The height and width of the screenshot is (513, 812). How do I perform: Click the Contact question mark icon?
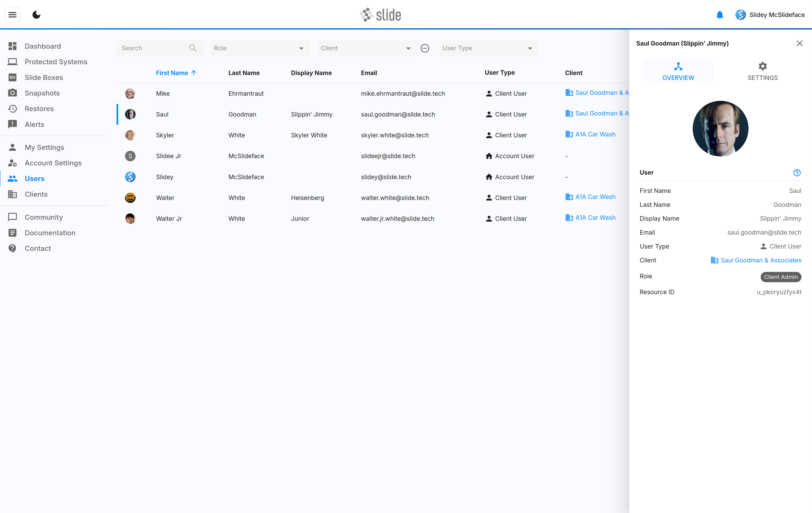[12, 248]
